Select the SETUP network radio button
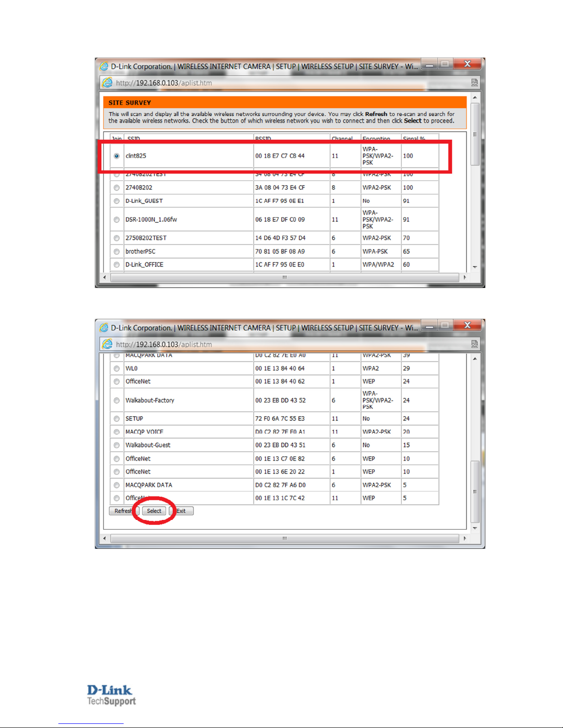Viewport: 563px width, 728px height. (117, 419)
